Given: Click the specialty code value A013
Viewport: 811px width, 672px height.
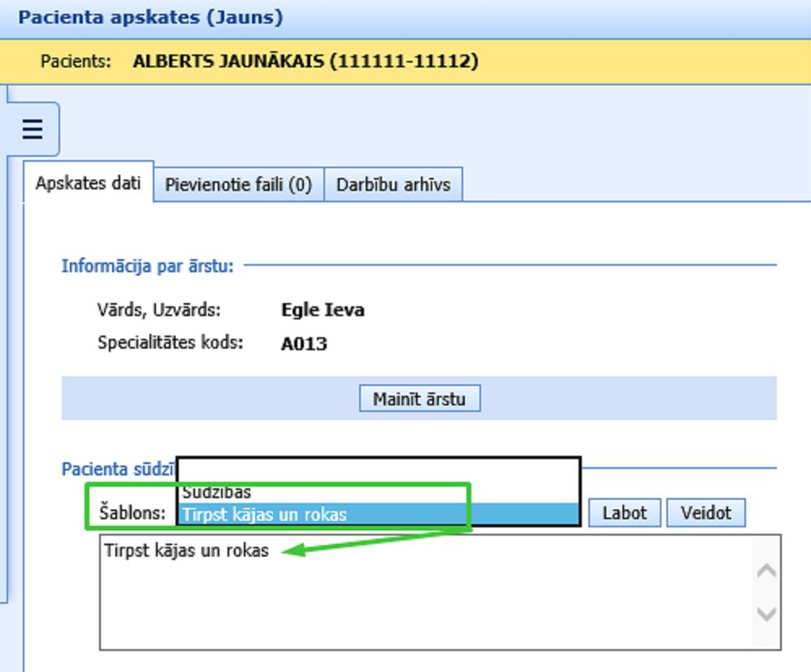Looking at the screenshot, I should (x=304, y=344).
